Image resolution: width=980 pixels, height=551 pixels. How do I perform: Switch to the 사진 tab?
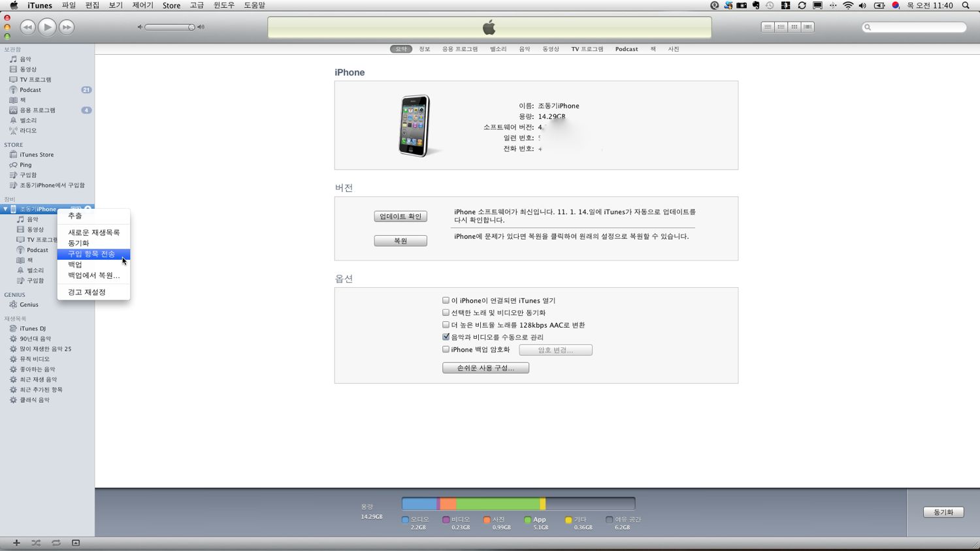click(x=674, y=49)
